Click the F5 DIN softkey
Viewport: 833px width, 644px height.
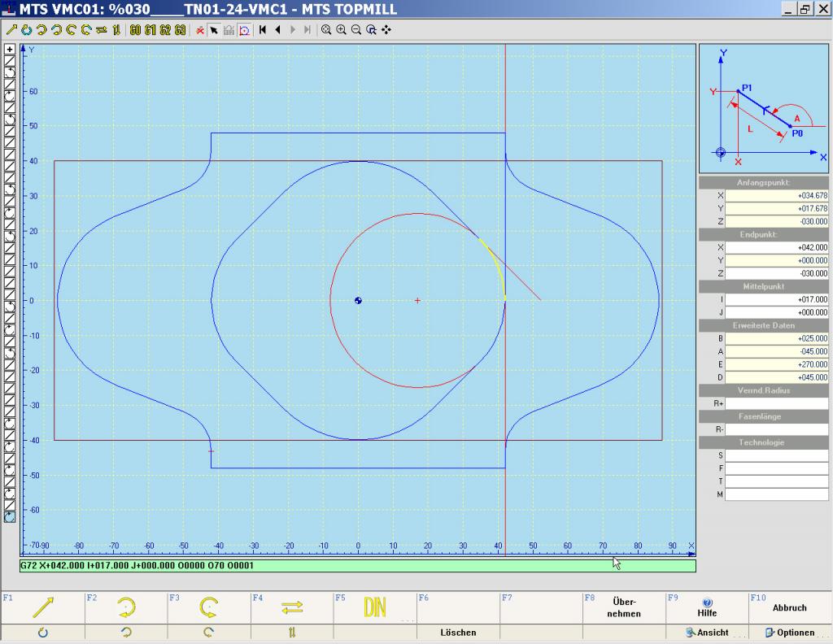pyautogui.click(x=375, y=607)
